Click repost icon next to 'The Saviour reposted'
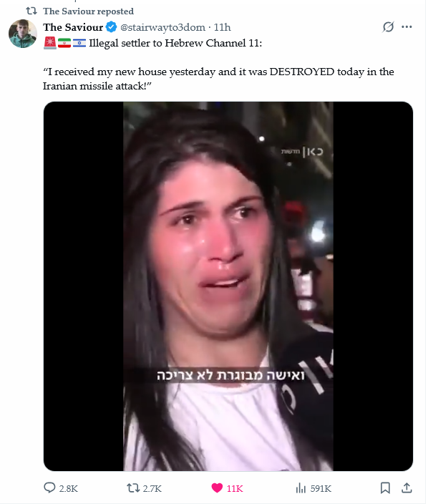This screenshot has height=504, width=428. [31, 11]
